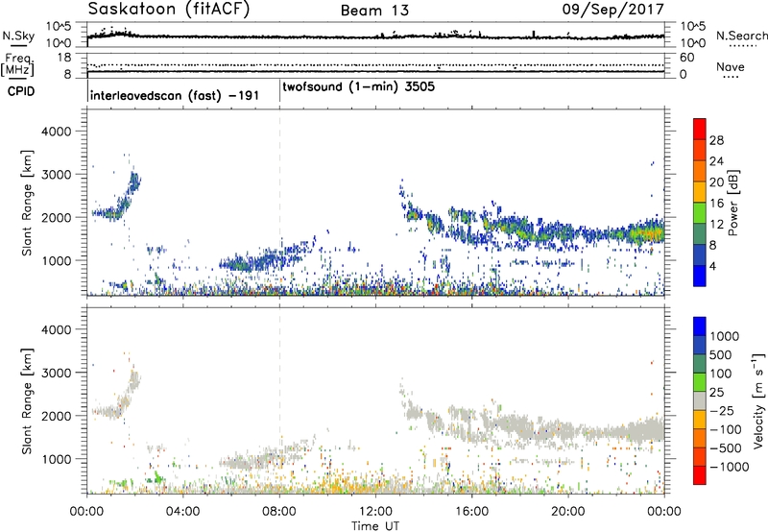768x532 pixels.
Task: Click the '28' power colorbar tick label
Action: (x=716, y=140)
